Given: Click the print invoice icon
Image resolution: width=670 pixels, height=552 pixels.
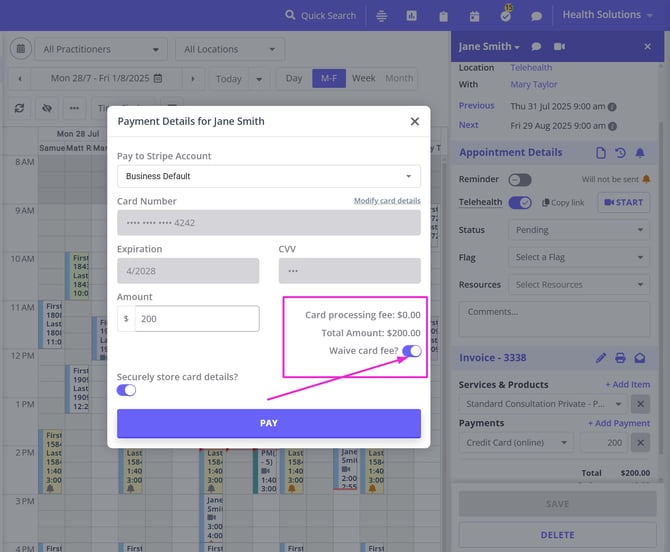Looking at the screenshot, I should point(620,358).
